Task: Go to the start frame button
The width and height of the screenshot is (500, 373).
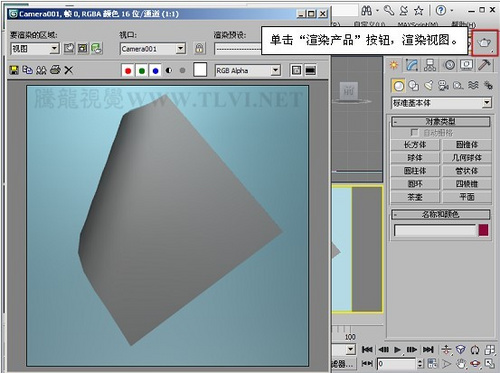Action: pyautogui.click(x=367, y=349)
